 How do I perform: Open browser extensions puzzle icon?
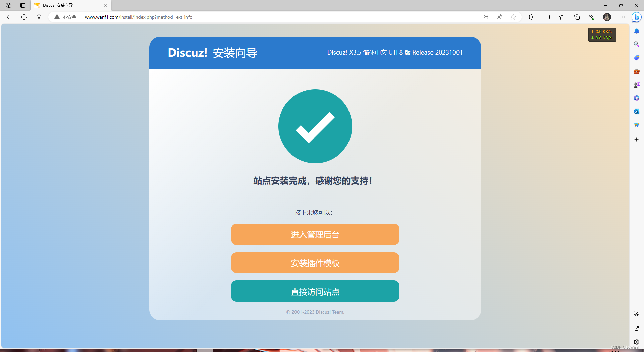click(x=531, y=17)
